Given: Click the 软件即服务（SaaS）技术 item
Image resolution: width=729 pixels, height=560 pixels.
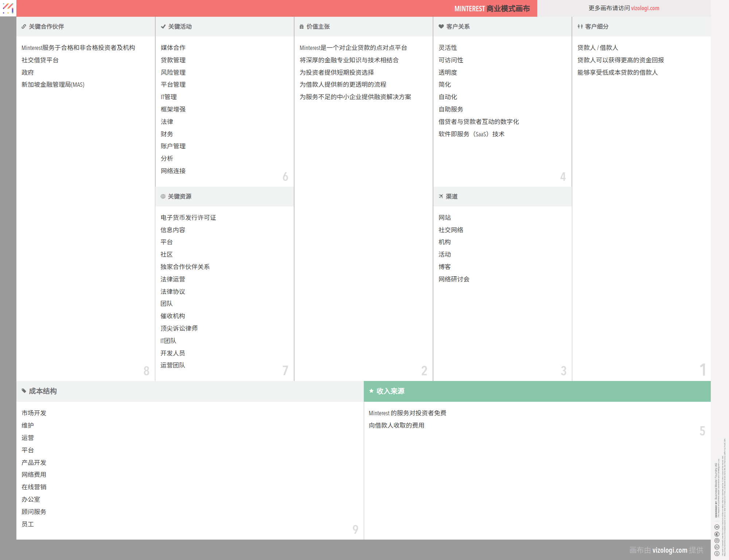Looking at the screenshot, I should tap(471, 134).
